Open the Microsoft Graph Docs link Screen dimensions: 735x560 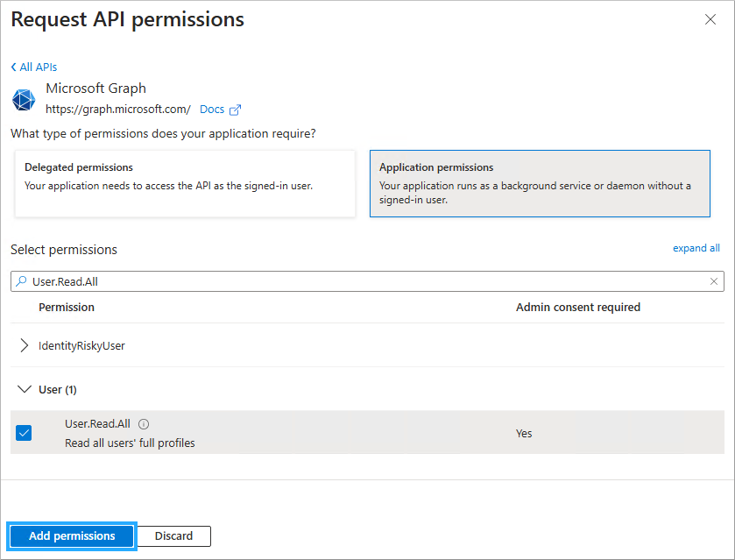(212, 110)
